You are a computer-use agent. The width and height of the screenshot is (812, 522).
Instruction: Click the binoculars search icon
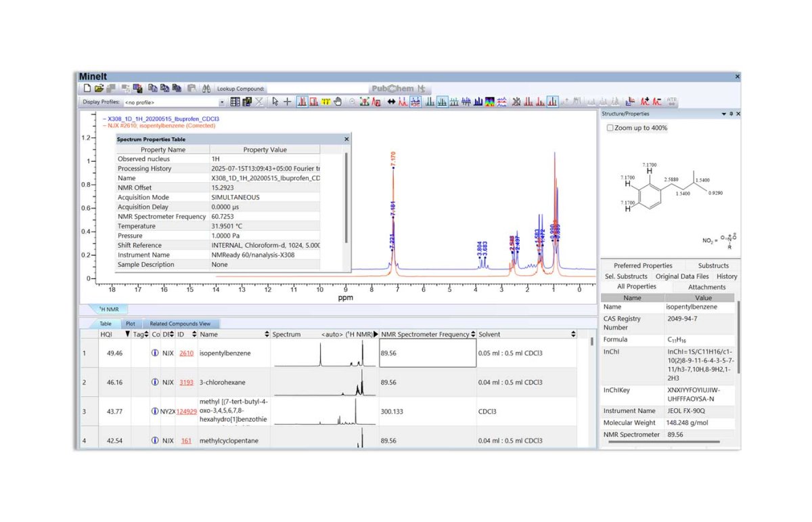[206, 89]
